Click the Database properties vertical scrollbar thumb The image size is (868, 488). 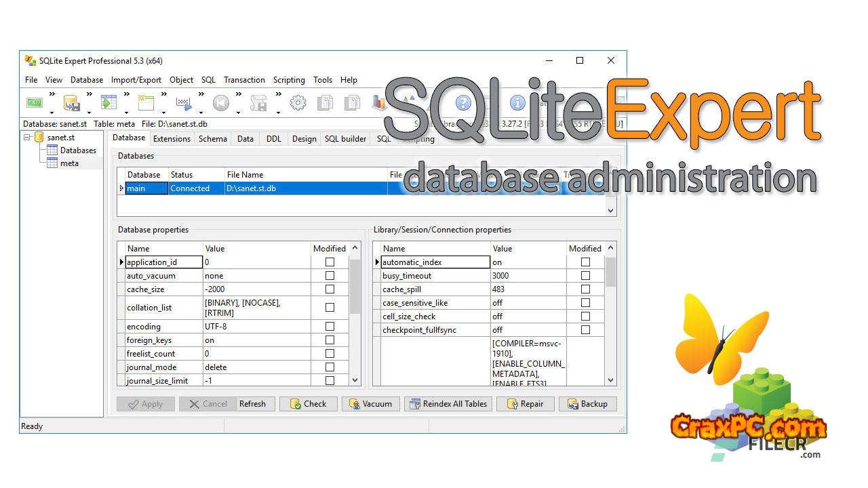coord(355,286)
